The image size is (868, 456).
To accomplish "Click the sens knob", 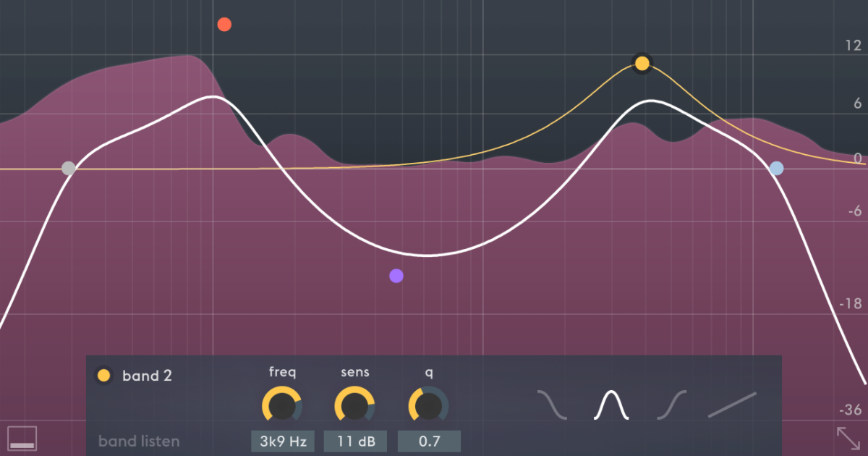I will click(354, 405).
